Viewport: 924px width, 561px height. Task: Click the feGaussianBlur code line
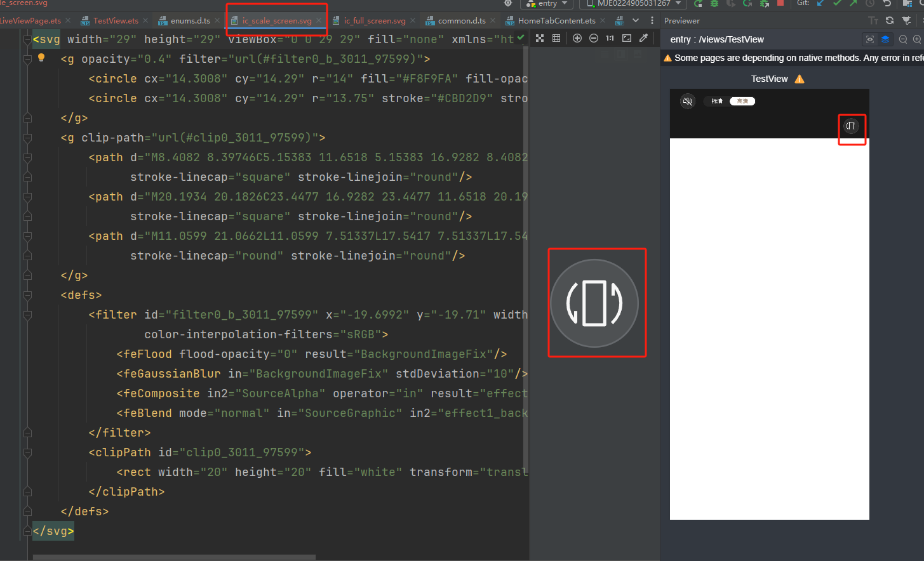coord(322,374)
